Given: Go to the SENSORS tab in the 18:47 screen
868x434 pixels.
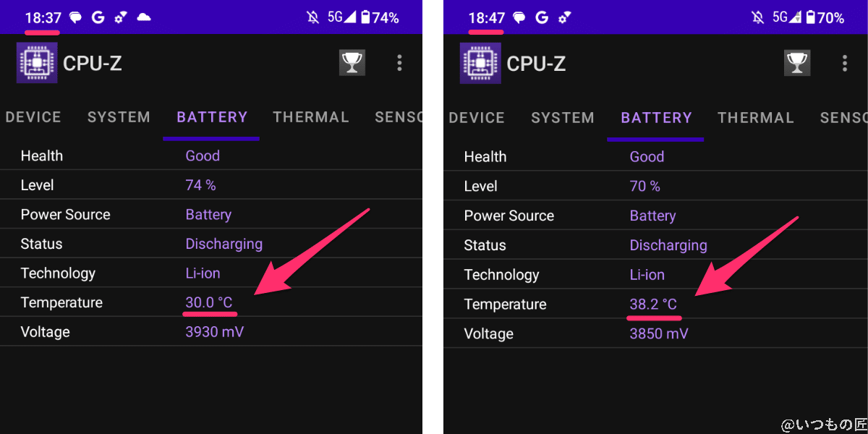Looking at the screenshot, I should click(x=843, y=118).
